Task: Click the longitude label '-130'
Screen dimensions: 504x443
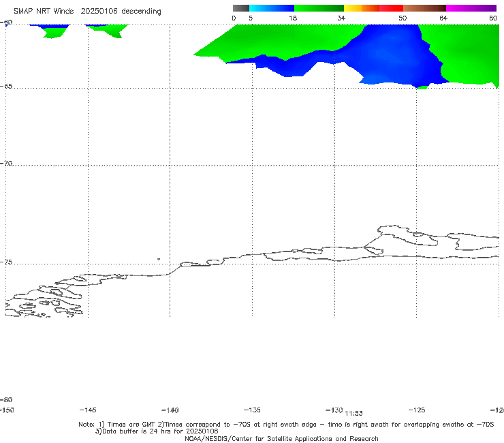Action: [x=334, y=410]
